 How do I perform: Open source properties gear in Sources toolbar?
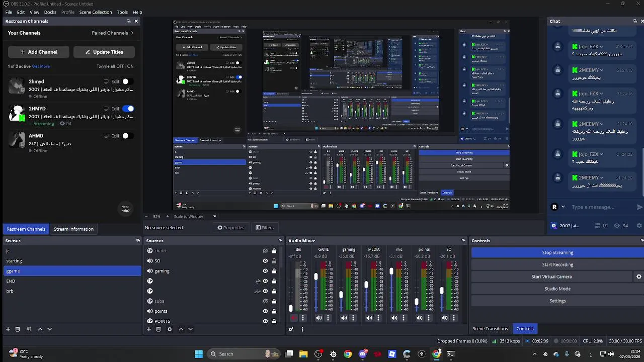[170, 329]
